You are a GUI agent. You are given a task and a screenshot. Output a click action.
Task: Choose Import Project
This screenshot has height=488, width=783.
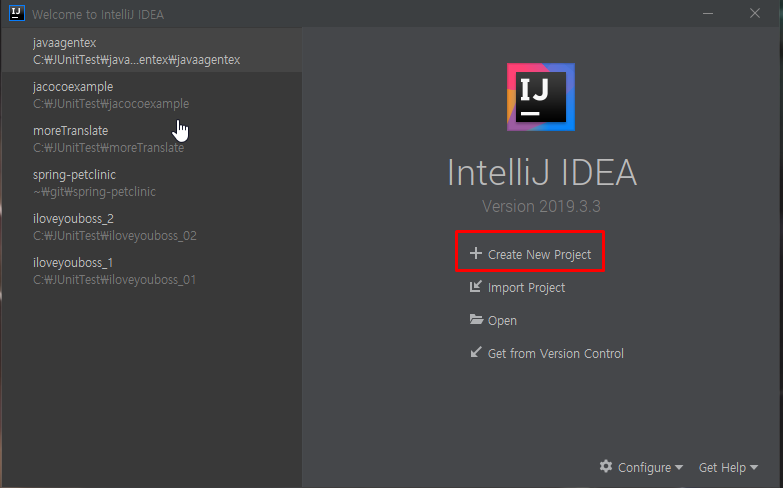(x=526, y=288)
